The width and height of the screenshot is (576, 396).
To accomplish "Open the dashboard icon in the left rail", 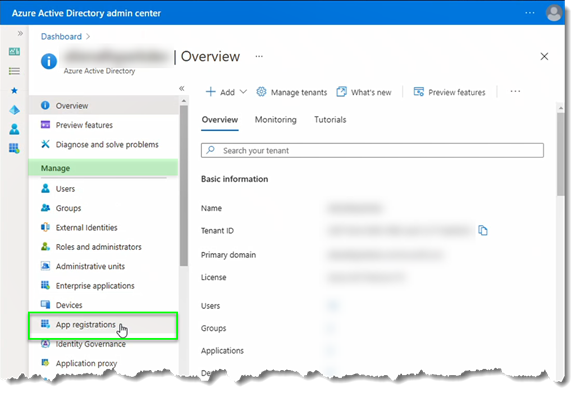I will (x=14, y=51).
